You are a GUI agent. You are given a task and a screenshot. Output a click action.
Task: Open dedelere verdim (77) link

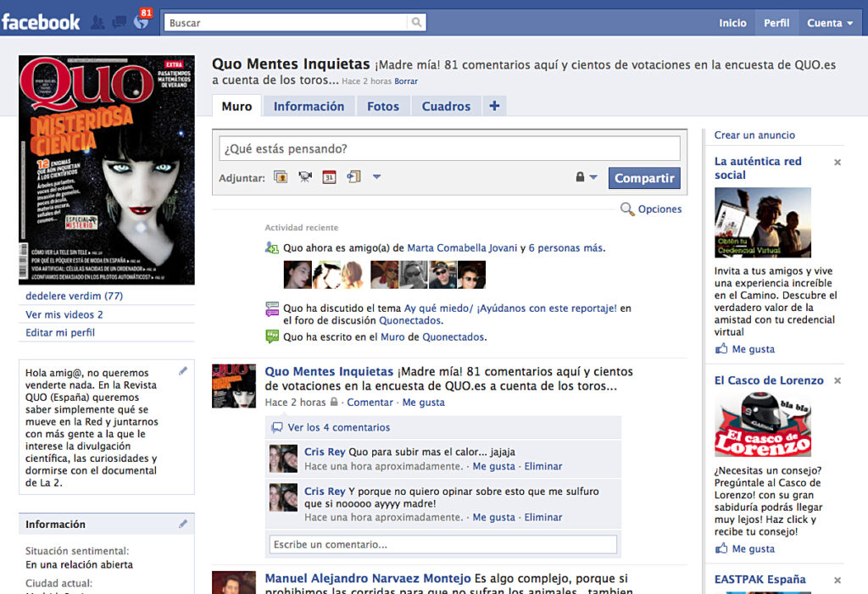tap(75, 296)
